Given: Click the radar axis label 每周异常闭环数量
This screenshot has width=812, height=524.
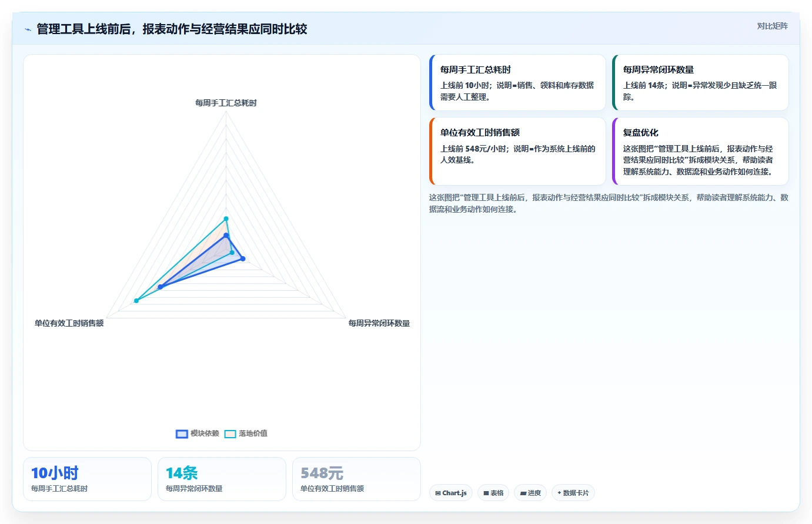Looking at the screenshot, I should (379, 323).
